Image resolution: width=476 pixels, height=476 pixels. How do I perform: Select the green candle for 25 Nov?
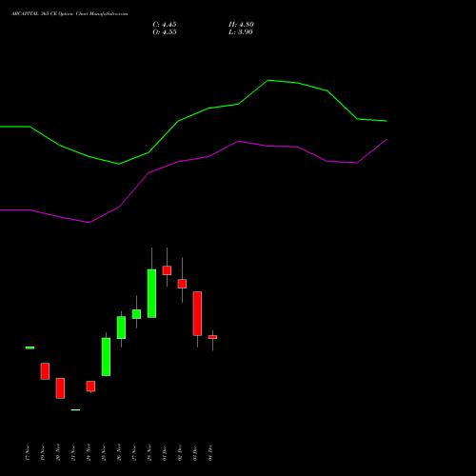[x=106, y=357]
